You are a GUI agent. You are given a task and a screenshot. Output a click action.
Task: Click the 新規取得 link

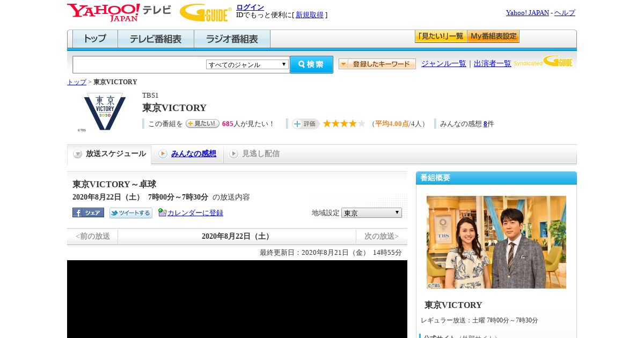(310, 15)
